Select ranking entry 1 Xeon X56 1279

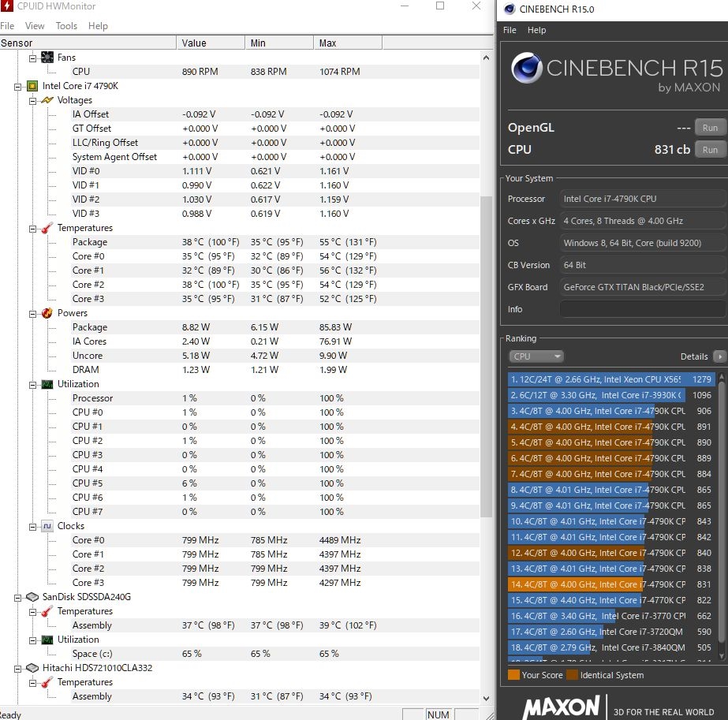(x=611, y=379)
